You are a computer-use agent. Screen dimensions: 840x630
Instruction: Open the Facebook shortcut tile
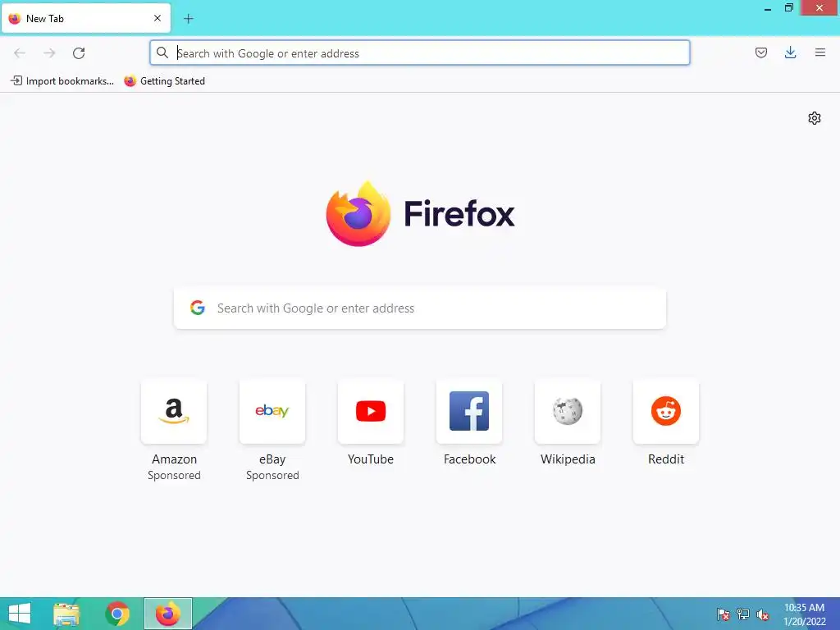pos(469,412)
